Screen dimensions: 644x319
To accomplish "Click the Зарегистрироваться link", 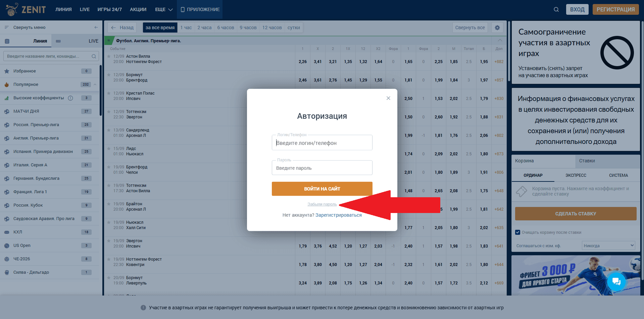I will click(x=339, y=215).
